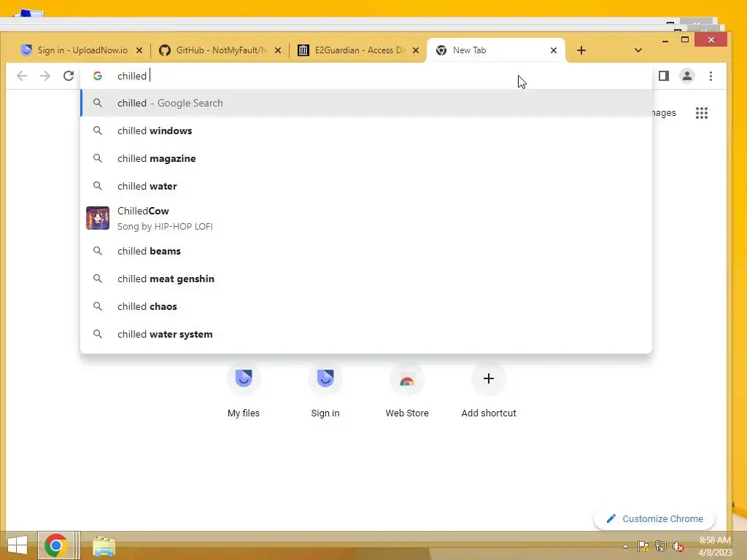Click Add shortcut plus tile

click(489, 391)
